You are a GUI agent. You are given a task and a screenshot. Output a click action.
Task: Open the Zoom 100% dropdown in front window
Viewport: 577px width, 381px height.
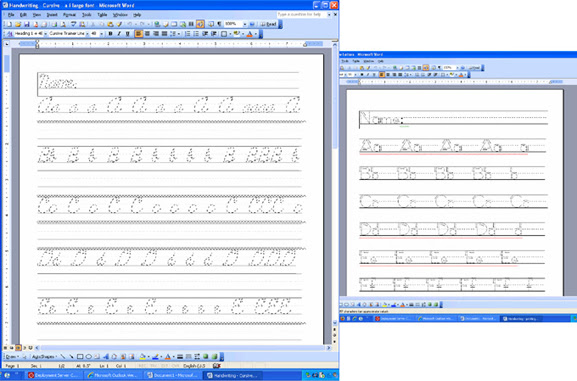pyautogui.click(x=244, y=24)
